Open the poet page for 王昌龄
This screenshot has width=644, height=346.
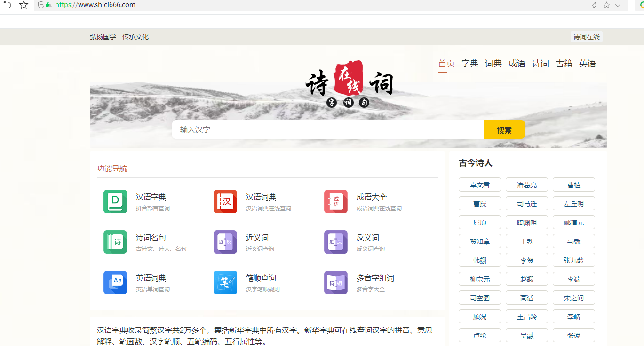pos(526,316)
